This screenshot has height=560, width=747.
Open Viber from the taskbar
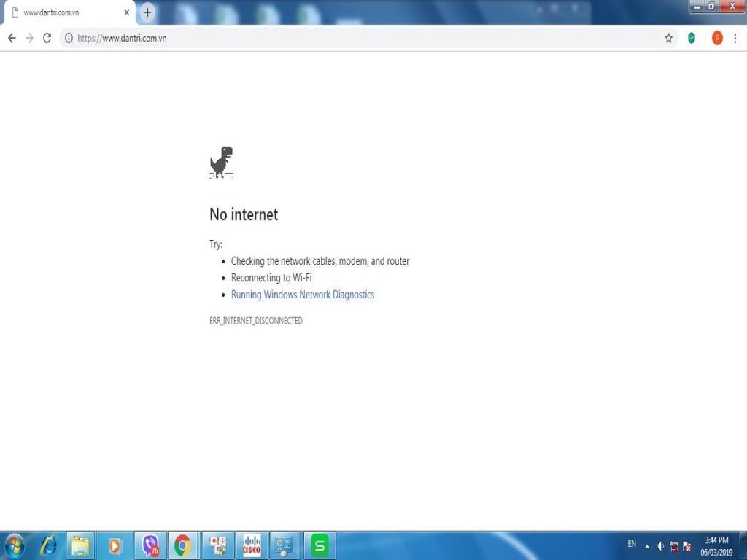point(150,545)
